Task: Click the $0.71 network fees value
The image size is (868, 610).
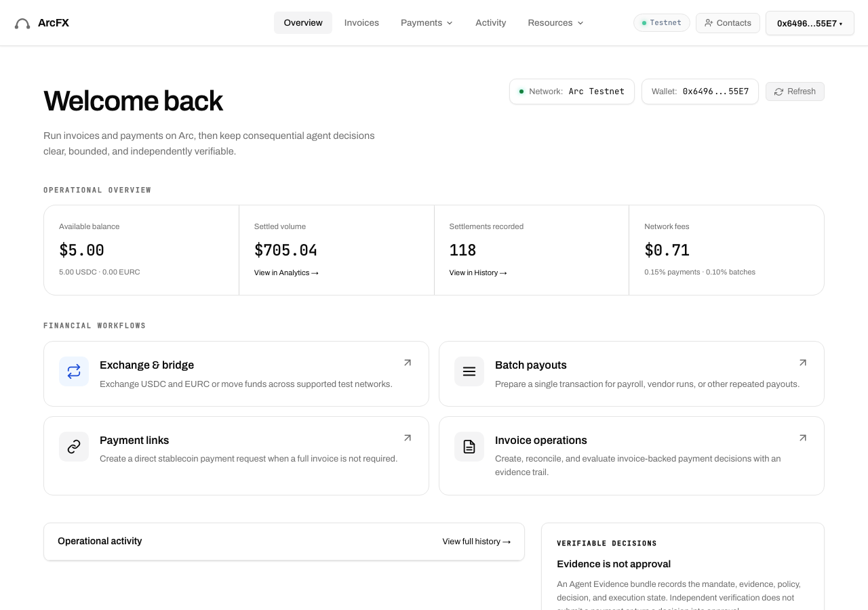Action: 667,250
